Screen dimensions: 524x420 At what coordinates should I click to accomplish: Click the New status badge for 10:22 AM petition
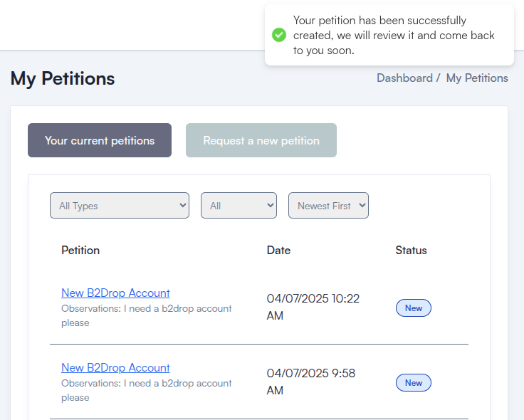coord(414,308)
